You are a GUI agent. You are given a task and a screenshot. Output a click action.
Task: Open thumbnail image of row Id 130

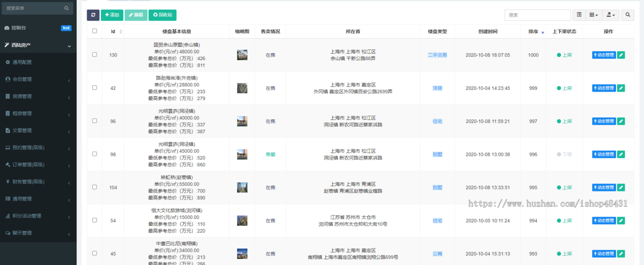pyautogui.click(x=242, y=55)
